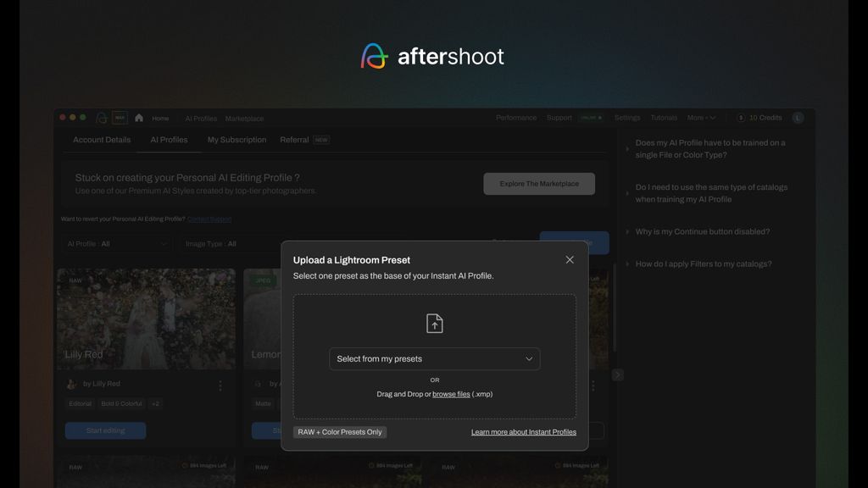Select the Lilly Red profile thumbnail

pos(146,318)
